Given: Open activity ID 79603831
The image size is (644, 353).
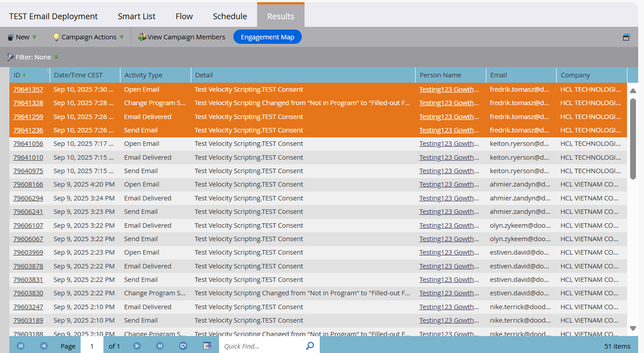Looking at the screenshot, I should (28, 280).
